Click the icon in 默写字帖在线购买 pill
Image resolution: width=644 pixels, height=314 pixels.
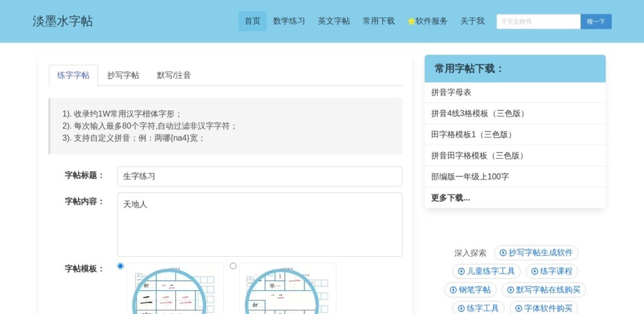pos(511,290)
